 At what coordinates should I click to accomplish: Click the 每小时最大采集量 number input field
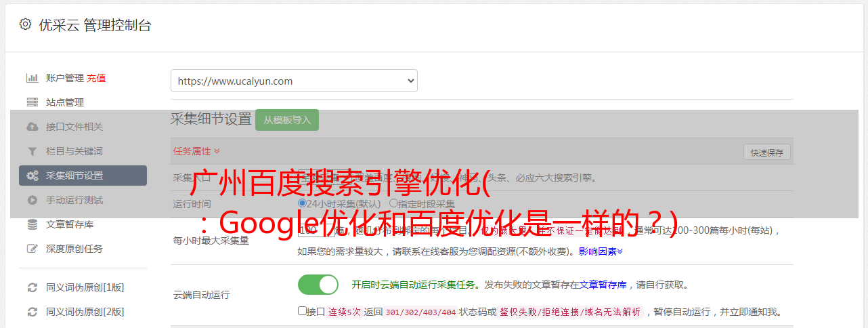tap(316, 230)
